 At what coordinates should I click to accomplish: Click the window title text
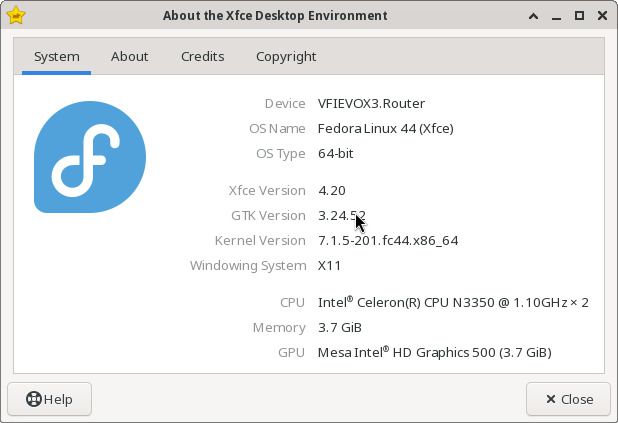pyautogui.click(x=275, y=16)
